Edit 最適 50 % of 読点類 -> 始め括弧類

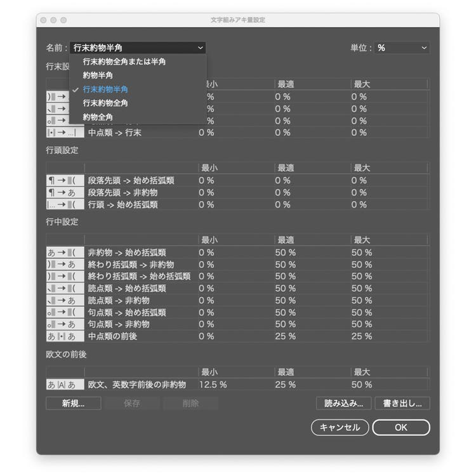click(286, 288)
